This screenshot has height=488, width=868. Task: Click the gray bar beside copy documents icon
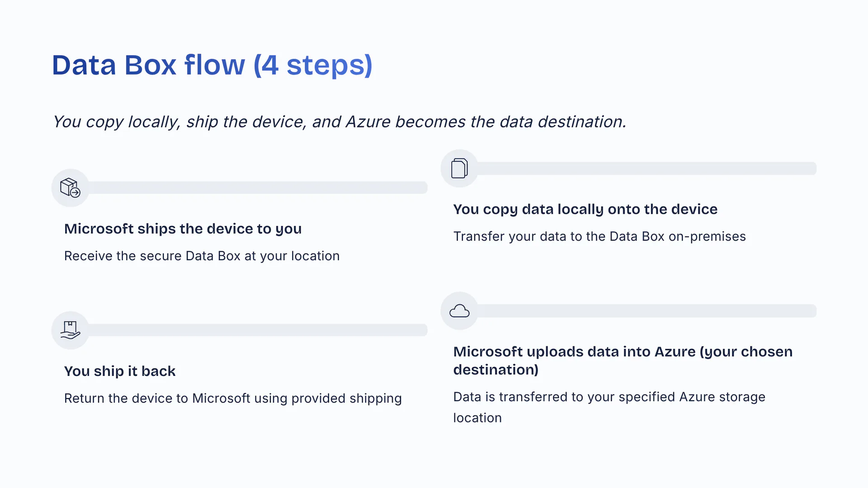[x=646, y=168]
